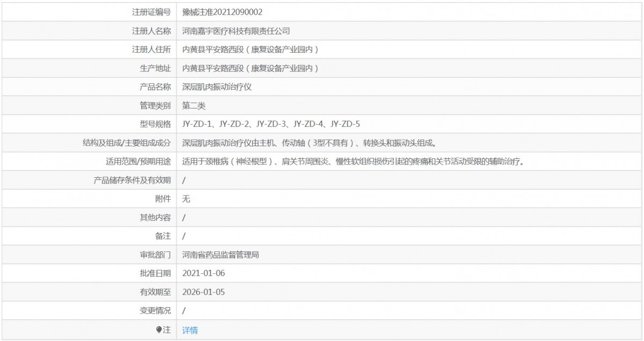
Task: Click the 附件 label
Action: (164, 199)
